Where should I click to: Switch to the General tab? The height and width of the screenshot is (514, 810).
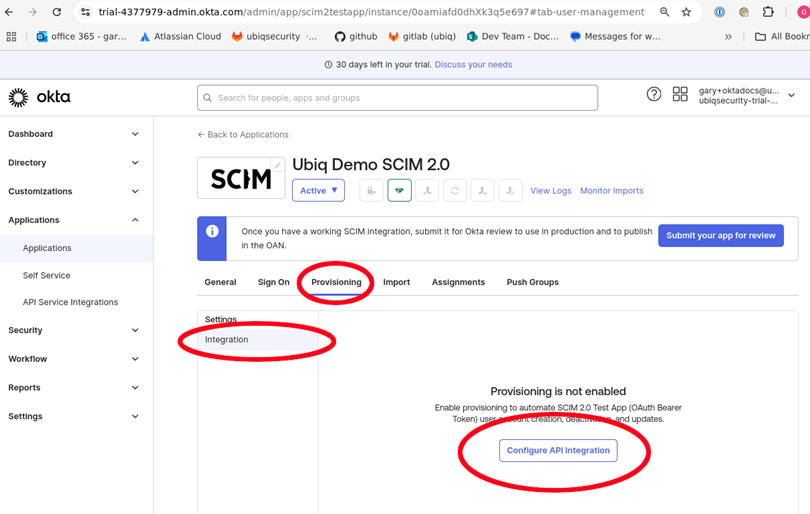click(x=220, y=282)
